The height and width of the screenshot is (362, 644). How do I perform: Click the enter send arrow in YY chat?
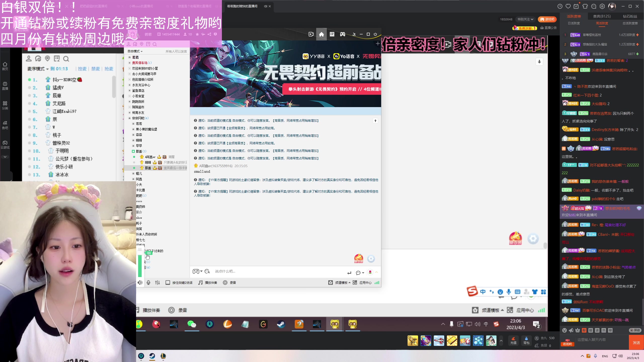coord(349,273)
